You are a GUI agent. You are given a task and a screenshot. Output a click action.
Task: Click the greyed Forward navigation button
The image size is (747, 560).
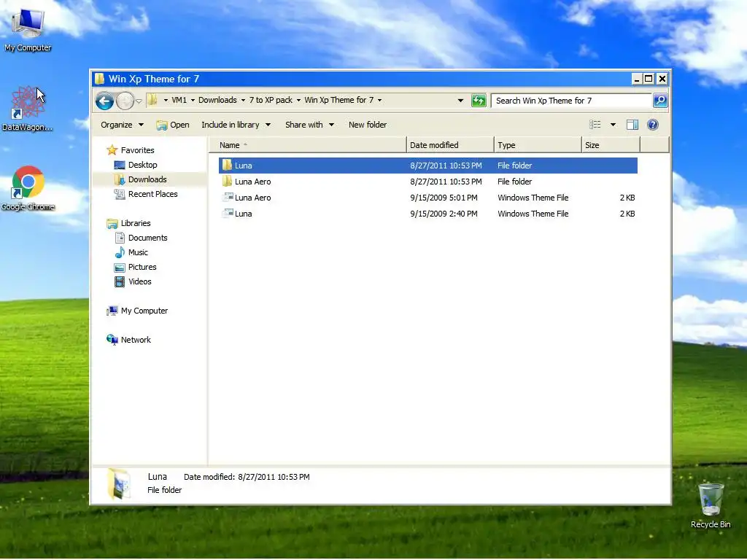pyautogui.click(x=125, y=101)
